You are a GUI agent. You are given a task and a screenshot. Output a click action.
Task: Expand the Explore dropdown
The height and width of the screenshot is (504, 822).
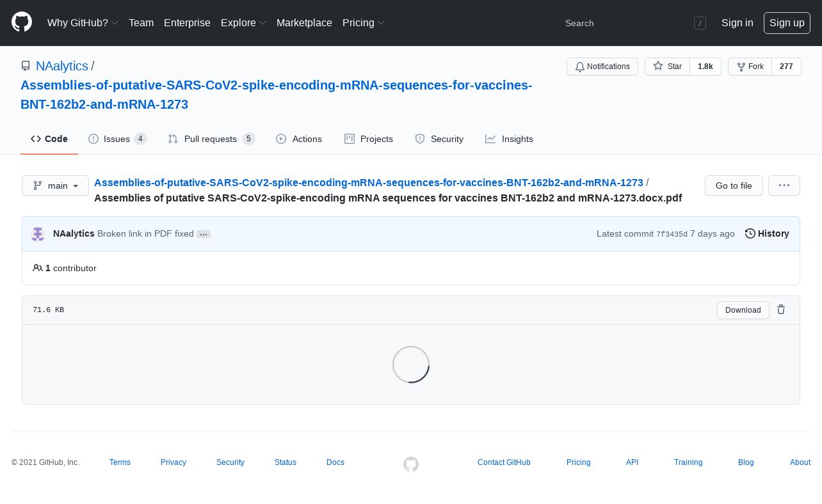(x=243, y=23)
